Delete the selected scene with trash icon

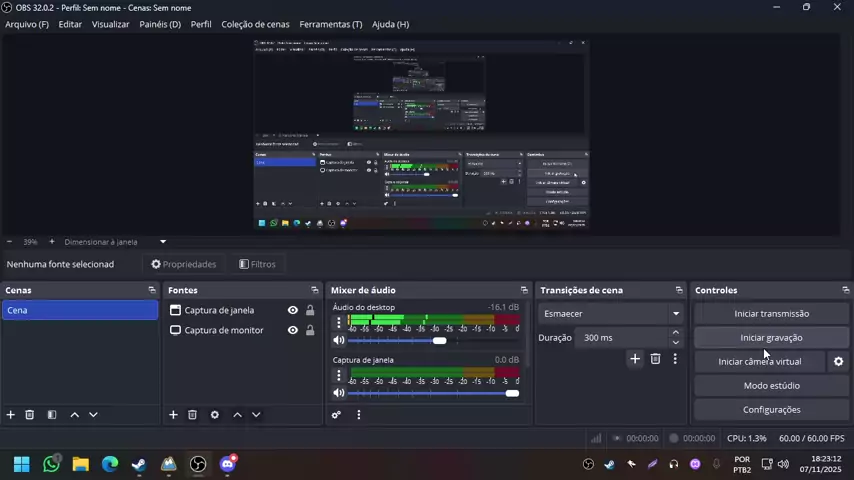click(30, 415)
